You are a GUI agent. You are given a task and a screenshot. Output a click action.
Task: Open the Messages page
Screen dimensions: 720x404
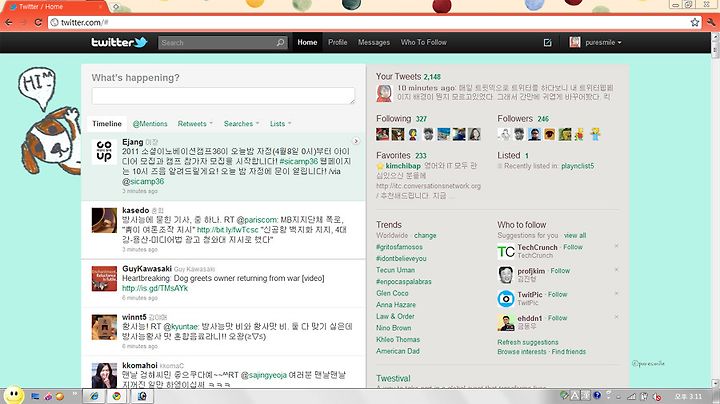374,42
